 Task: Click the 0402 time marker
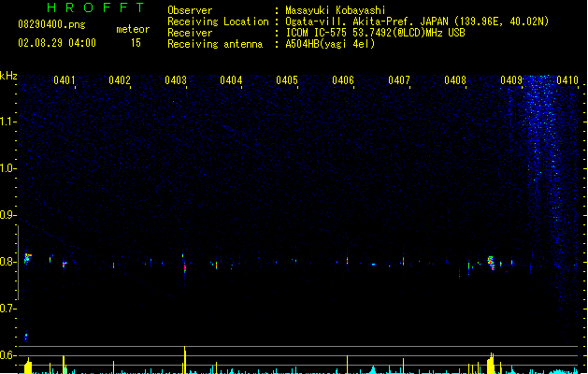[x=120, y=80]
